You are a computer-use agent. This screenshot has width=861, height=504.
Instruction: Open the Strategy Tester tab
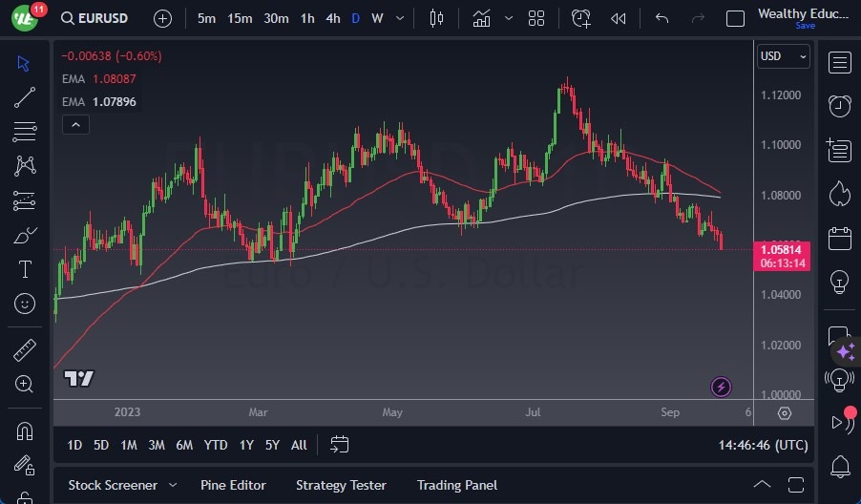tap(341, 485)
